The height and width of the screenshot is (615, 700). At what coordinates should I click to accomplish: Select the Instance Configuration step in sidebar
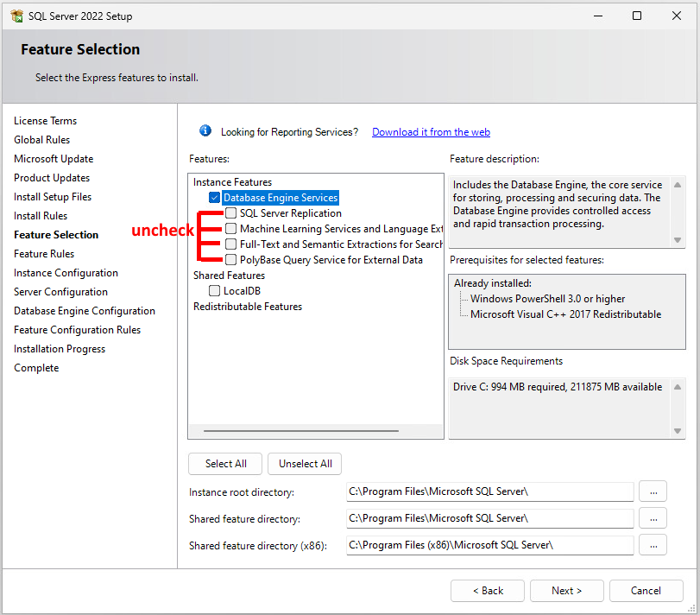[66, 273]
